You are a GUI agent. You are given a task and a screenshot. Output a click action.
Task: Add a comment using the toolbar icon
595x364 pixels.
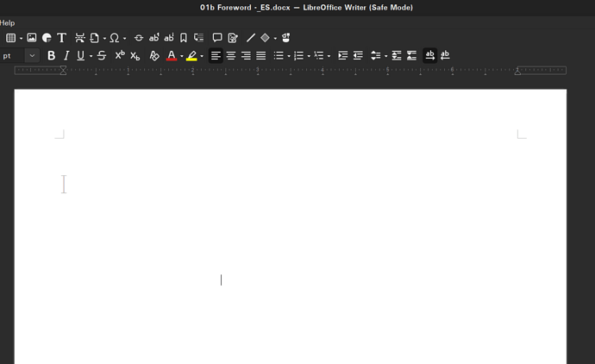point(217,38)
